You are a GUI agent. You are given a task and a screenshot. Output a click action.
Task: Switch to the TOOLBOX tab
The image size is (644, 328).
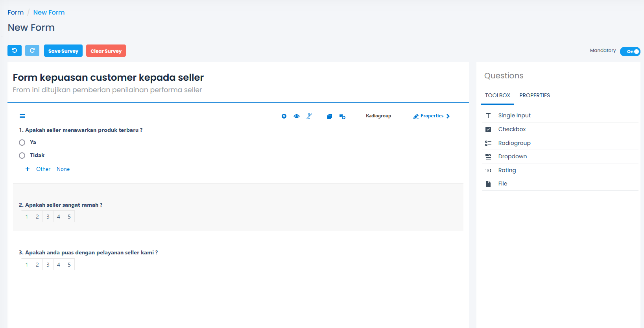498,95
